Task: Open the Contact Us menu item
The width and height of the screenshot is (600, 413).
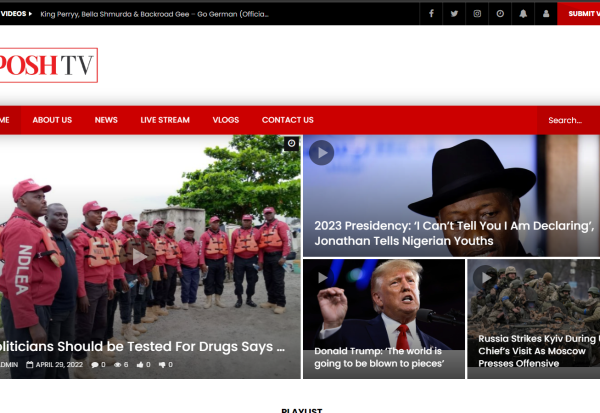Action: [287, 120]
